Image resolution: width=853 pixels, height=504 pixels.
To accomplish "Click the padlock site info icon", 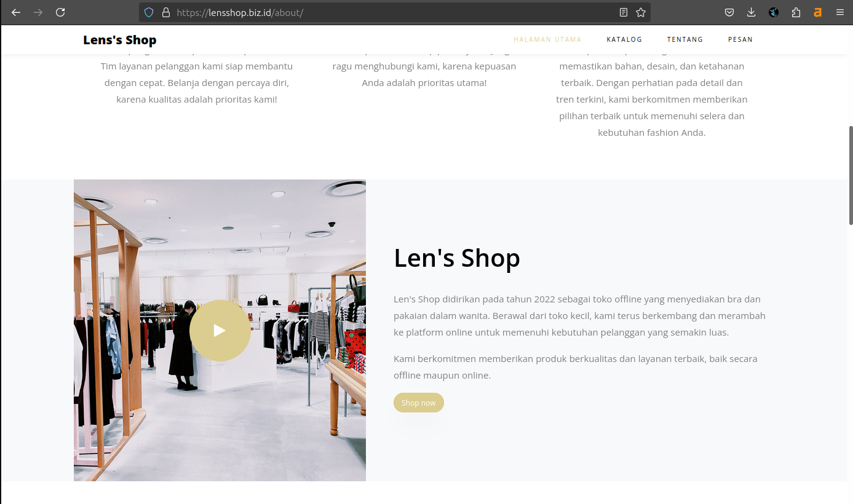I will coord(165,12).
